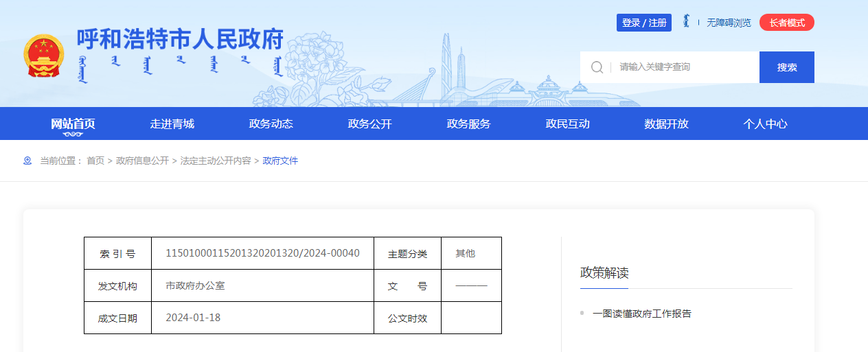Click the 当前位置 label
Viewport: 868px width, 352px height.
tap(61, 161)
